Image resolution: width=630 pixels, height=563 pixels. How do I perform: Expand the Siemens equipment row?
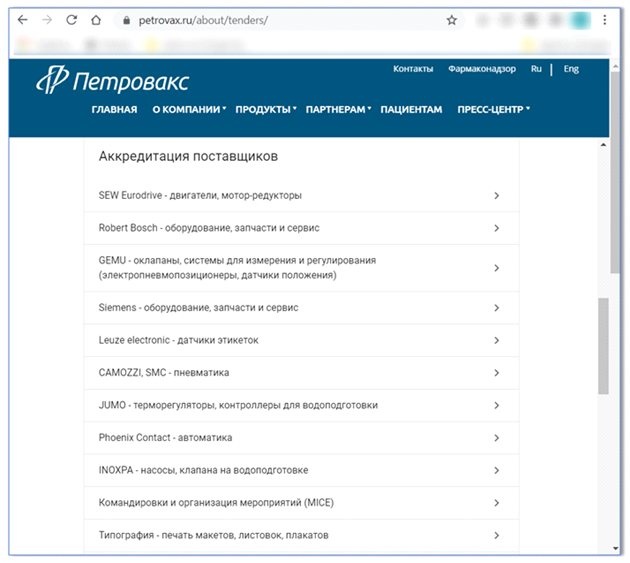(x=497, y=308)
